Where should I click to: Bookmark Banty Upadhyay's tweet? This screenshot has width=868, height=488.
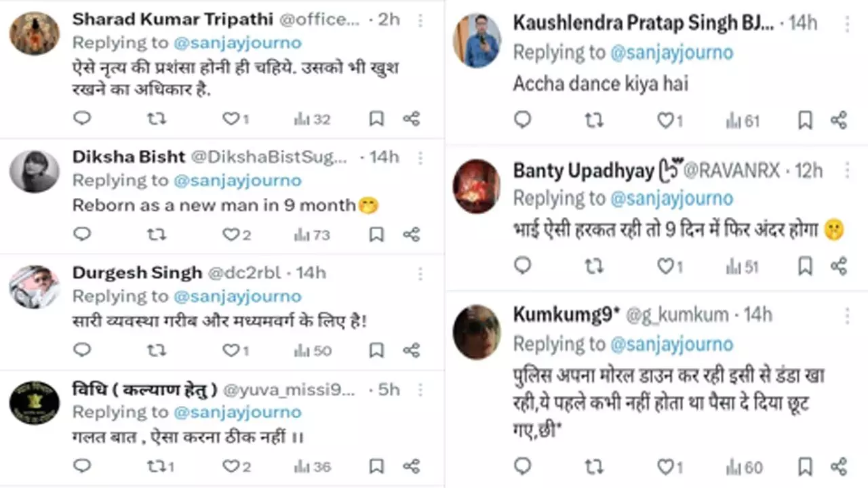tap(805, 266)
